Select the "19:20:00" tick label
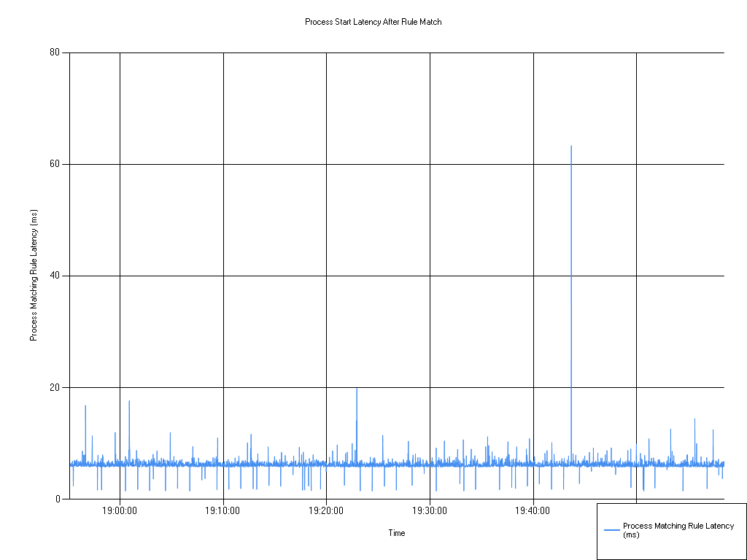Image resolution: width=747 pixels, height=560 pixels. point(326,511)
